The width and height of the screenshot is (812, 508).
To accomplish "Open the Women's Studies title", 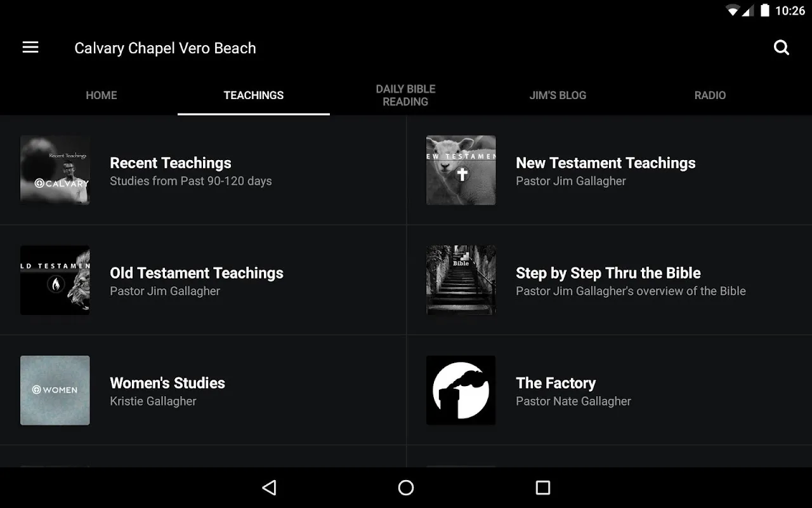I will (x=167, y=383).
